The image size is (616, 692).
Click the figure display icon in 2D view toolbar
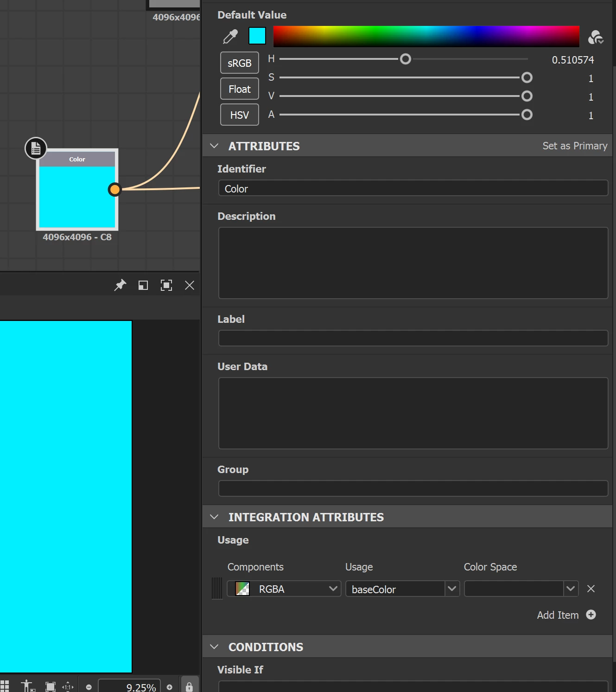click(27, 686)
